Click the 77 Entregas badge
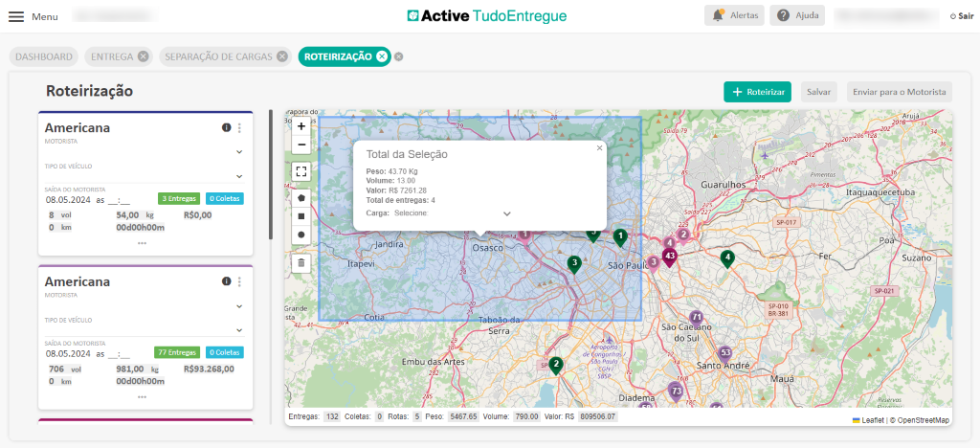 [177, 352]
